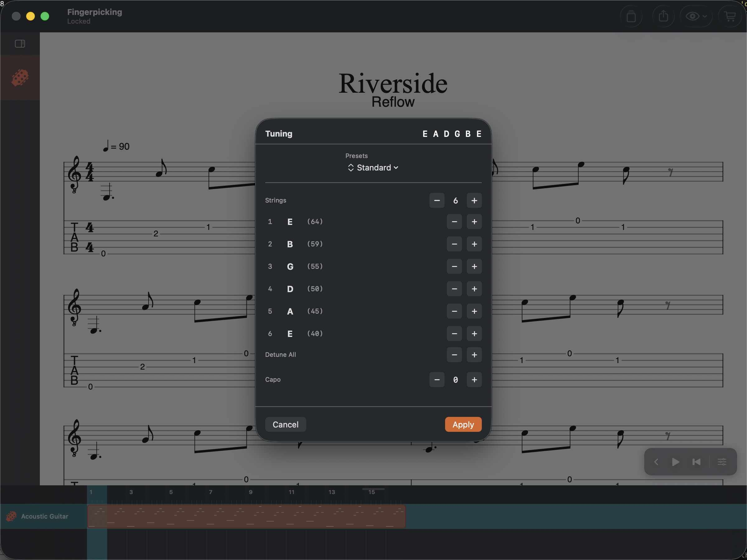Apply the tuning changes
This screenshot has height=560, width=747.
click(463, 424)
